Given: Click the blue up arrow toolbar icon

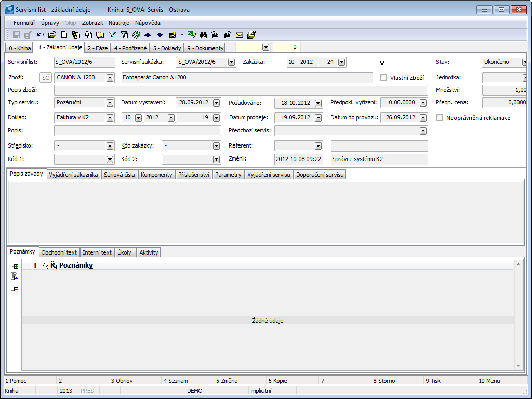Looking at the screenshot, I should 148,35.
